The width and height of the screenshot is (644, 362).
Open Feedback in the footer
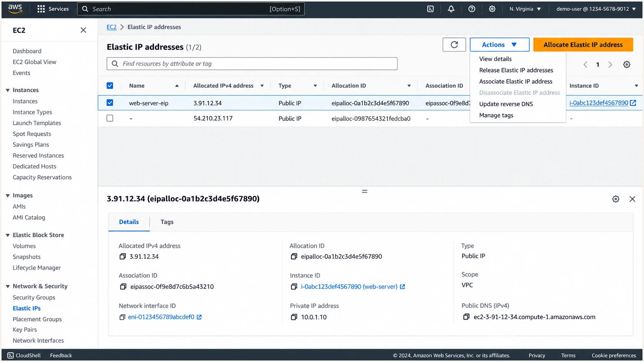[61, 355]
